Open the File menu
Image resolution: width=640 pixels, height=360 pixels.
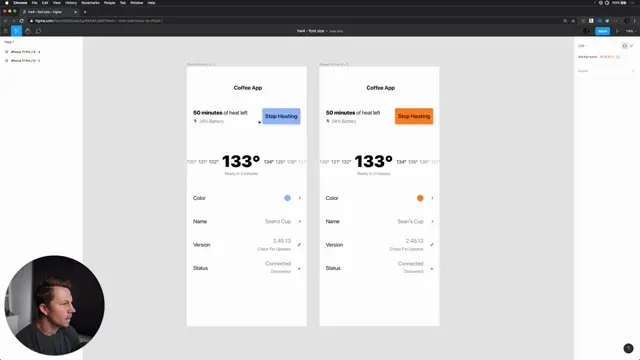point(34,3)
